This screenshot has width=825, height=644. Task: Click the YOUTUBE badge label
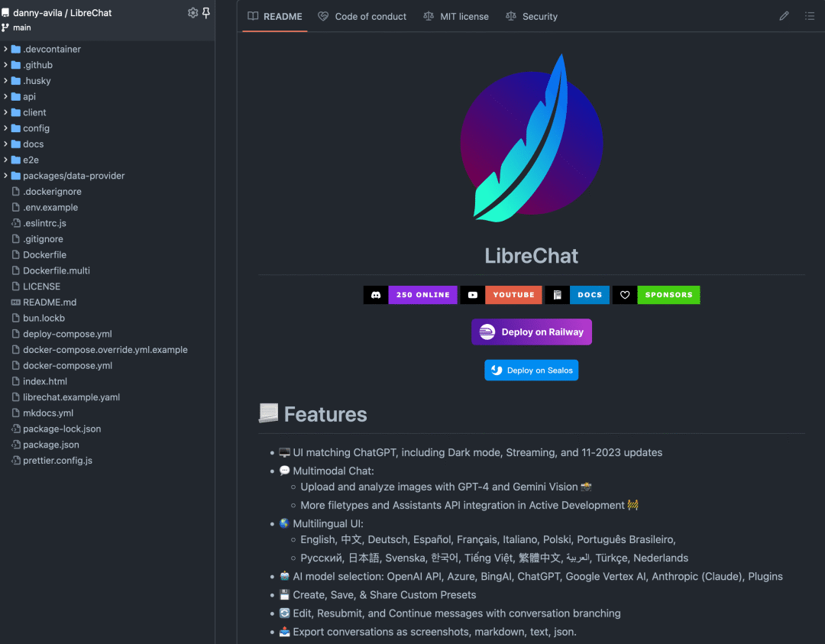[x=513, y=295]
